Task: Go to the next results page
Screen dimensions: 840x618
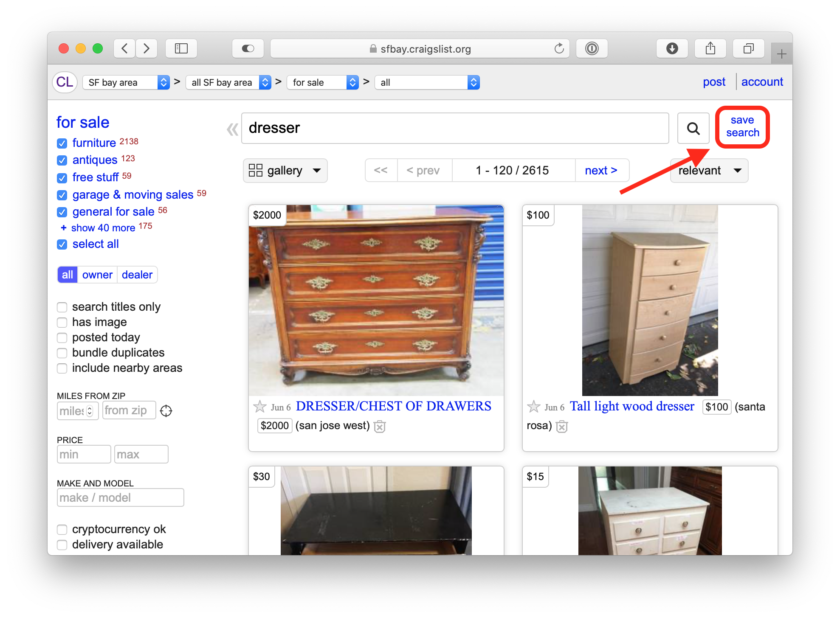Action: click(601, 171)
